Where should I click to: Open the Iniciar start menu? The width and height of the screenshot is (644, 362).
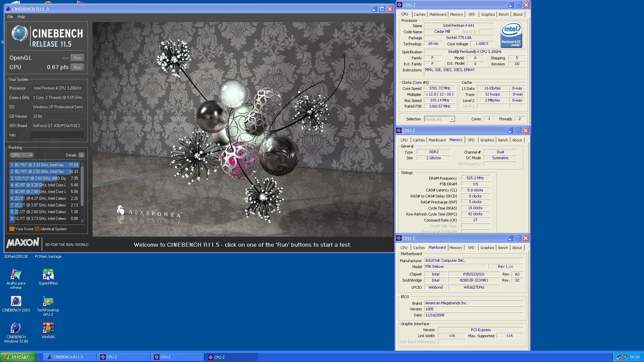[18, 357]
